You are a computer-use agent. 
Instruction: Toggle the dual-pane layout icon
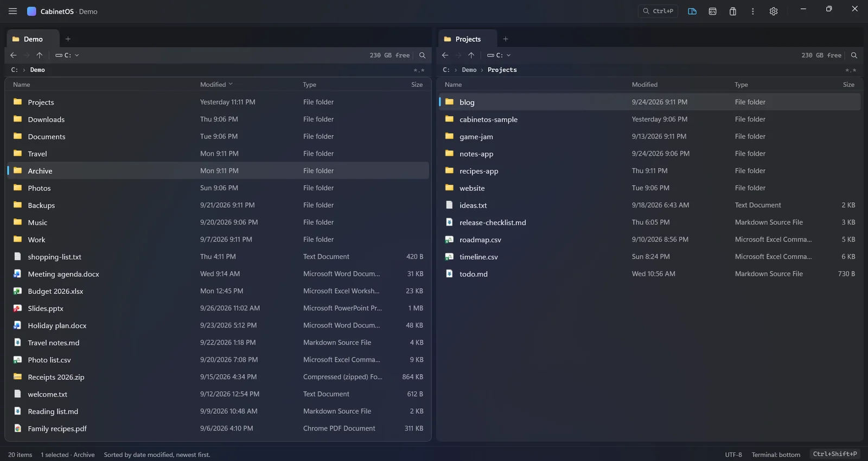coord(692,11)
